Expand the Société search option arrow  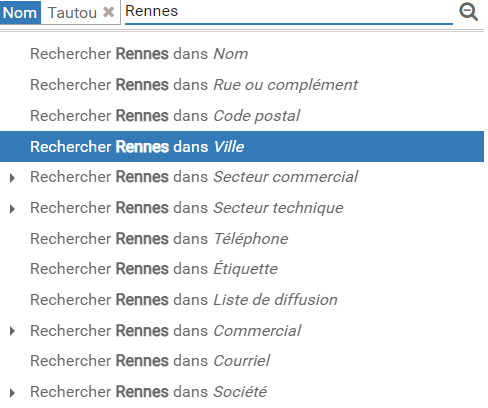pos(13,393)
